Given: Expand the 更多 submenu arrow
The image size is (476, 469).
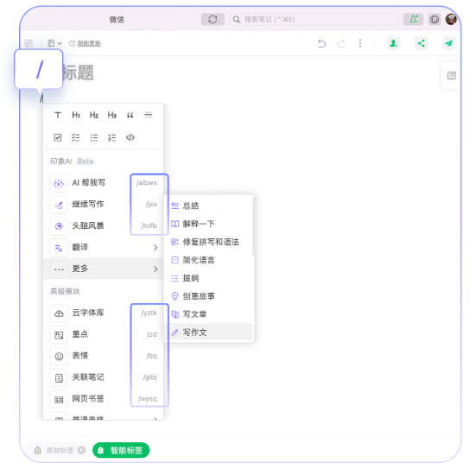Looking at the screenshot, I should click(x=155, y=269).
